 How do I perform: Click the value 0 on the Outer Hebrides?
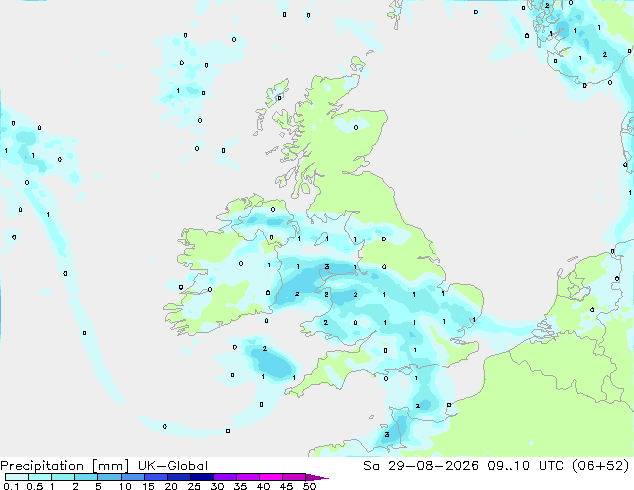[x=279, y=98]
